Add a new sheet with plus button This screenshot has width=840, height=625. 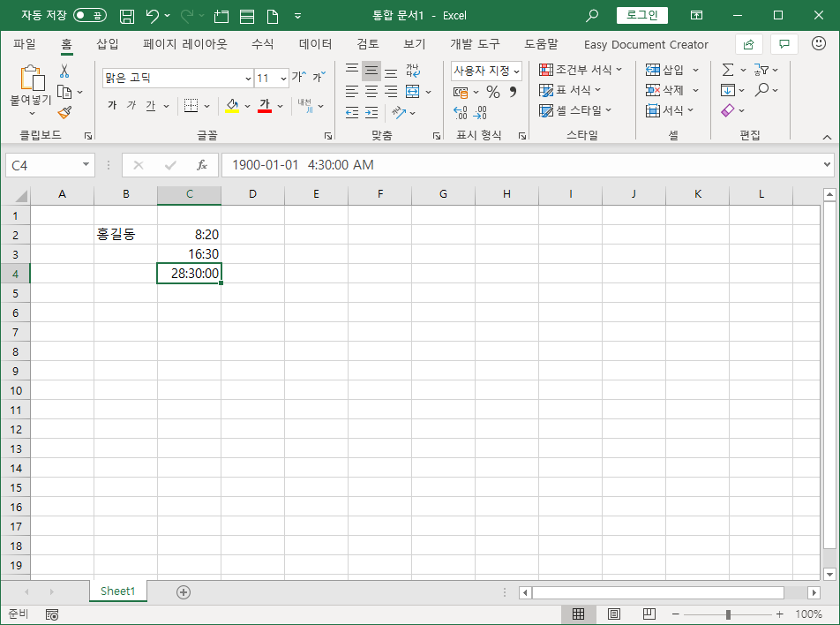pos(184,591)
